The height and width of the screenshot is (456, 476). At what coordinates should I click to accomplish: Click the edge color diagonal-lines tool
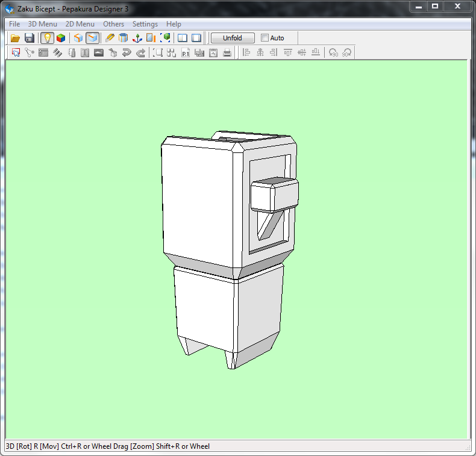click(x=57, y=52)
